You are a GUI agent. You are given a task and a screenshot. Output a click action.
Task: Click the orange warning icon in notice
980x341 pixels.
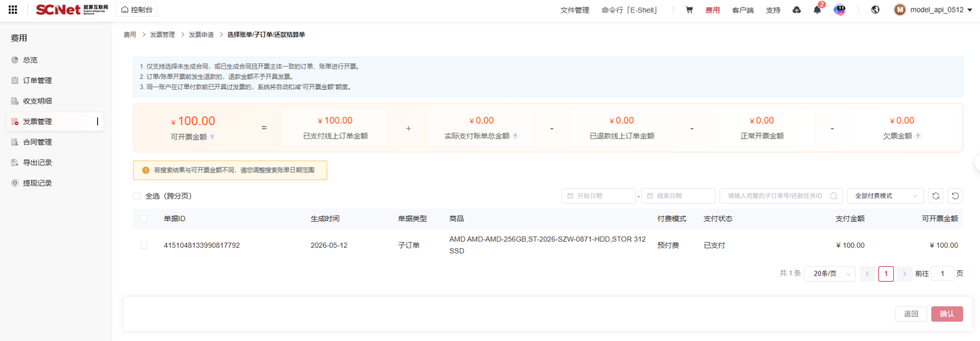[x=146, y=170]
